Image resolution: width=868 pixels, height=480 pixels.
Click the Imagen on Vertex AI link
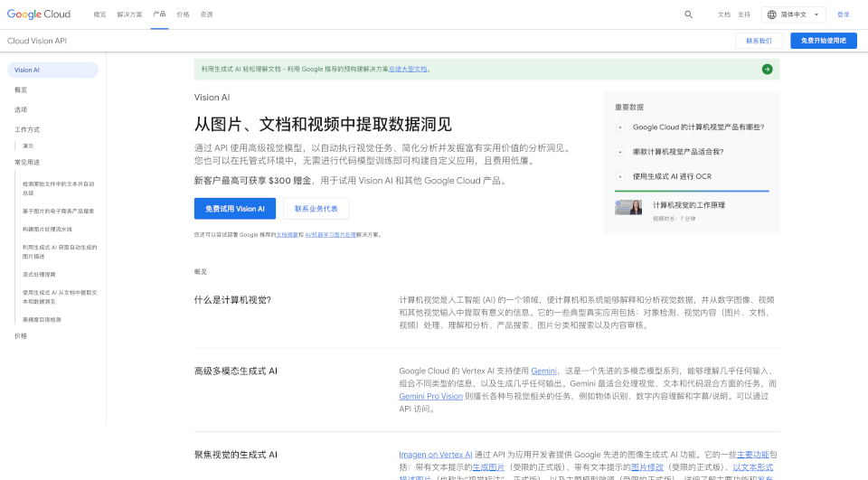point(436,455)
